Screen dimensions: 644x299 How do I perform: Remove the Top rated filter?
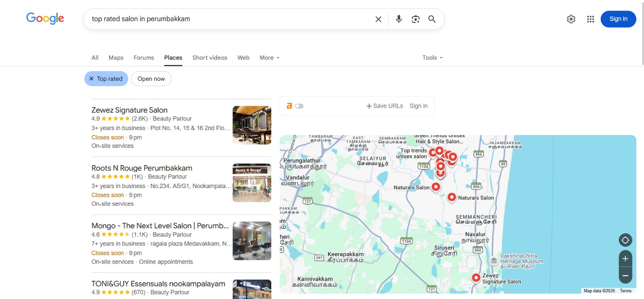click(91, 79)
